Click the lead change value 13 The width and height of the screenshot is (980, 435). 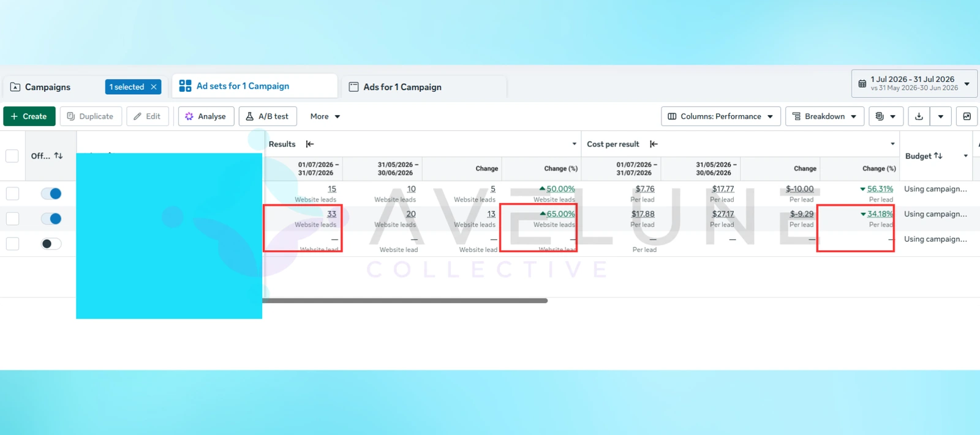tap(491, 214)
